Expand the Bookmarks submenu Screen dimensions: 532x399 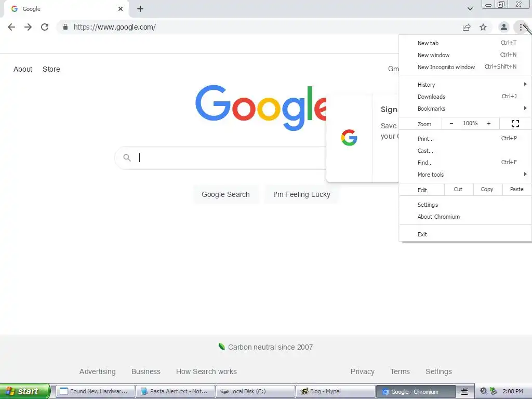pos(465,109)
